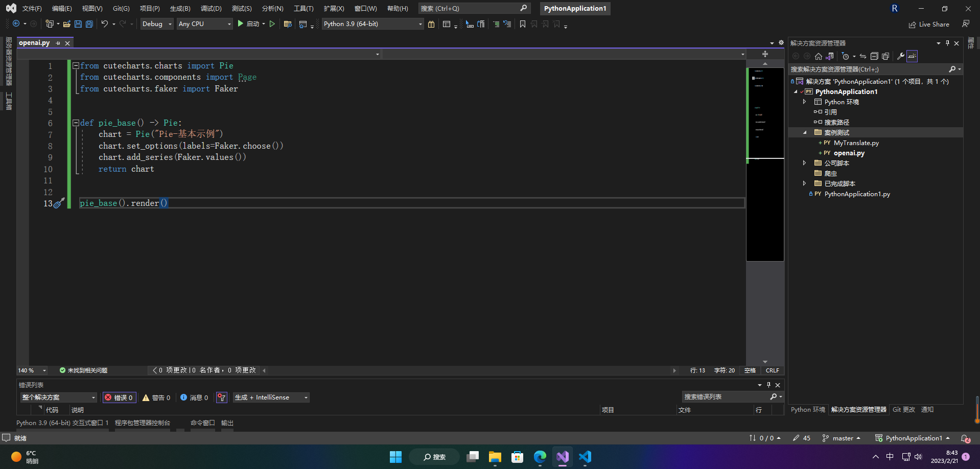Click the New Project toolbar icon
Viewport: 980px width, 469px height.
click(x=49, y=24)
